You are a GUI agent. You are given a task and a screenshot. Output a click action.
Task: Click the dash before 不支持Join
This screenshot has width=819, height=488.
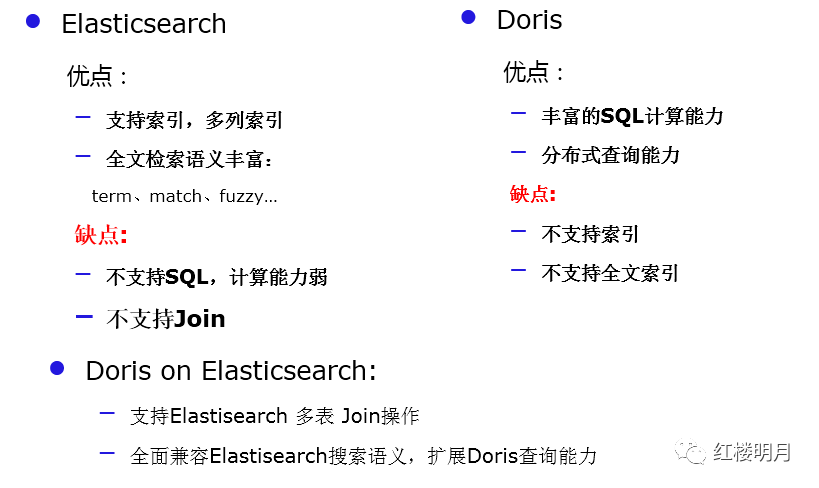coord(84,316)
